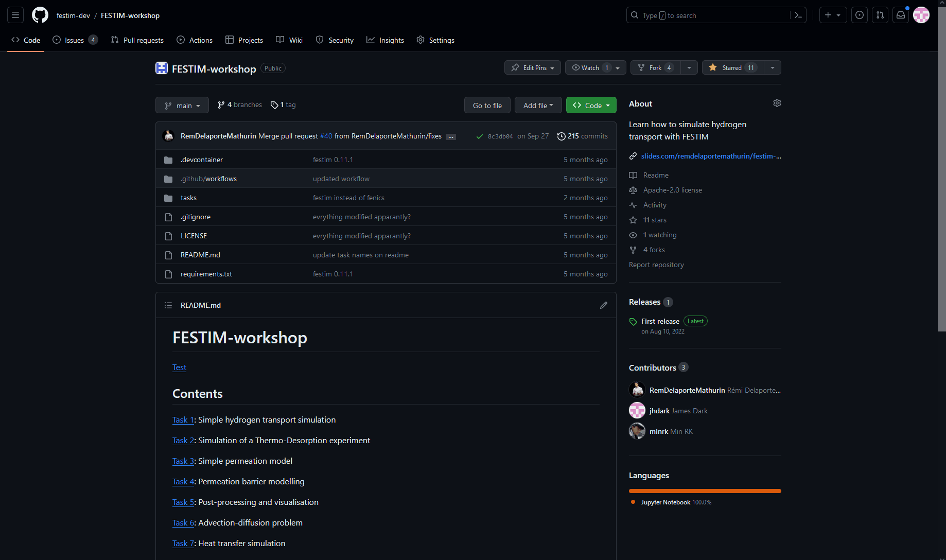
Task: Open the Task 1 link in README
Action: [183, 420]
